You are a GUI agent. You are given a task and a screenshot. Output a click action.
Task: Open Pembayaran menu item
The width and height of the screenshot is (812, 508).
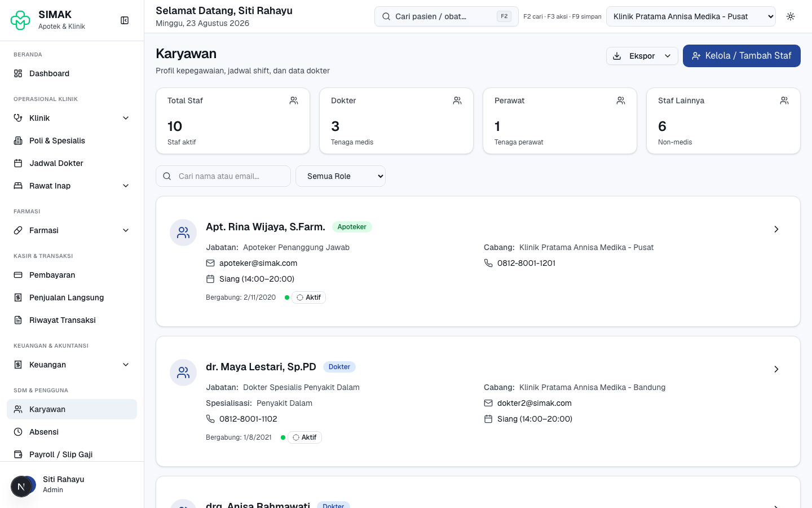[72, 275]
